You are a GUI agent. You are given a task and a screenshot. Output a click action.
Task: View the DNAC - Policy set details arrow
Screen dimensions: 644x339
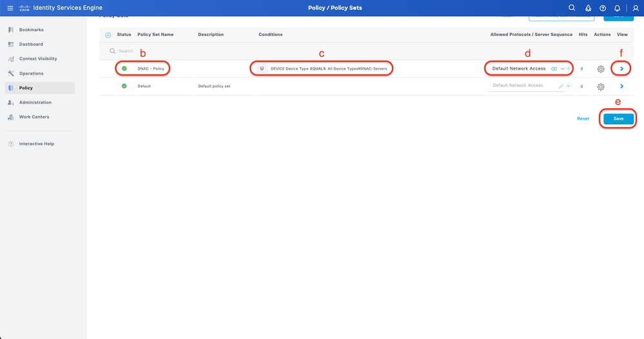pos(621,68)
